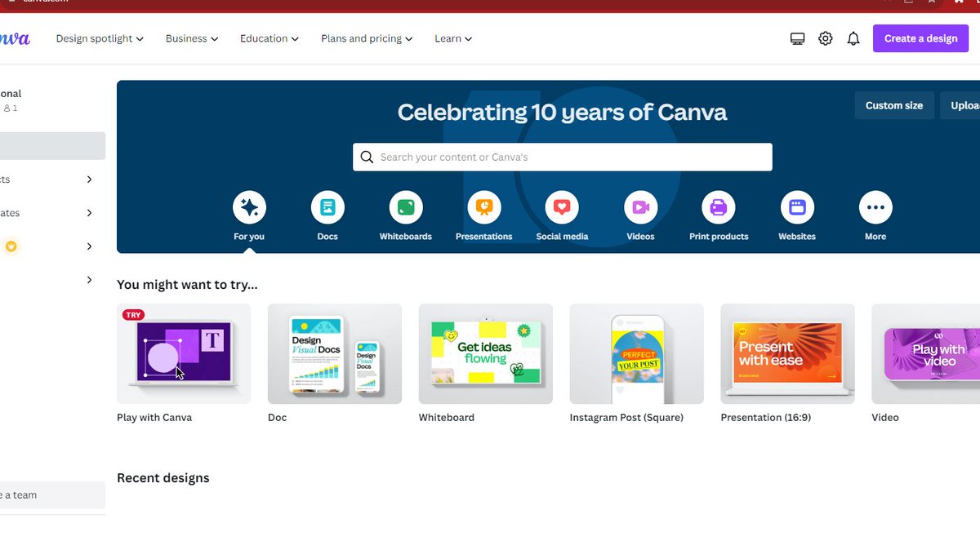Image resolution: width=980 pixels, height=550 pixels.
Task: Click the Upload button
Action: tap(962, 105)
